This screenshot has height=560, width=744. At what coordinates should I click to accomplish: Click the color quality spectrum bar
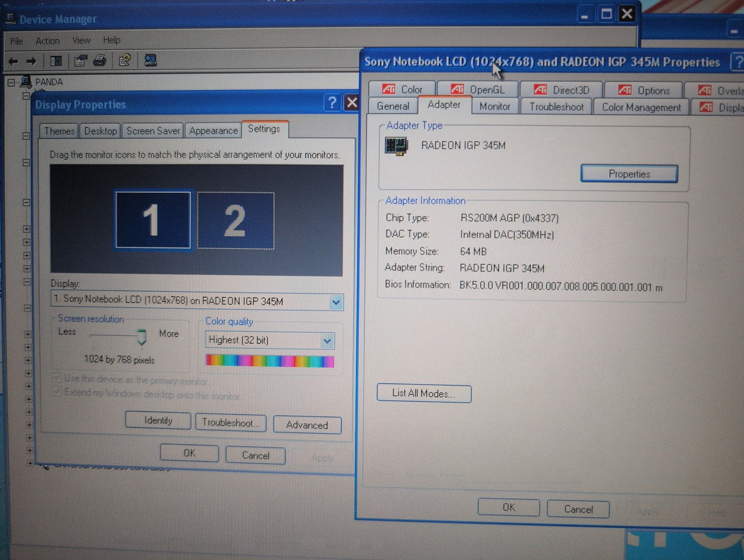pyautogui.click(x=270, y=361)
